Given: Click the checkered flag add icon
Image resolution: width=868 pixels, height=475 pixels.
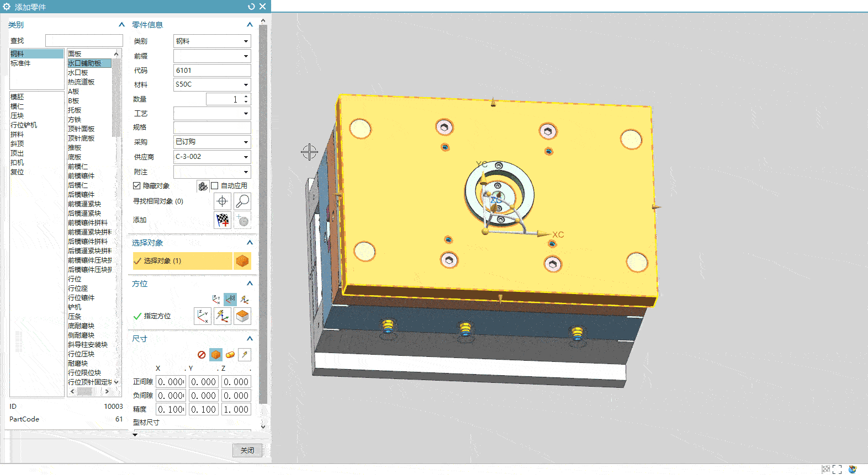Looking at the screenshot, I should pos(223,220).
